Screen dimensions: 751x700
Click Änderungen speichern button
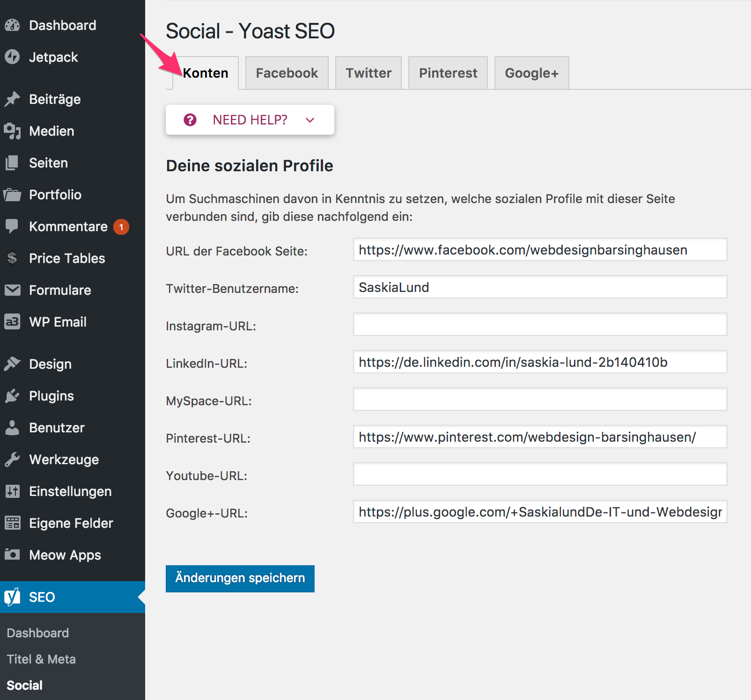pyautogui.click(x=240, y=579)
